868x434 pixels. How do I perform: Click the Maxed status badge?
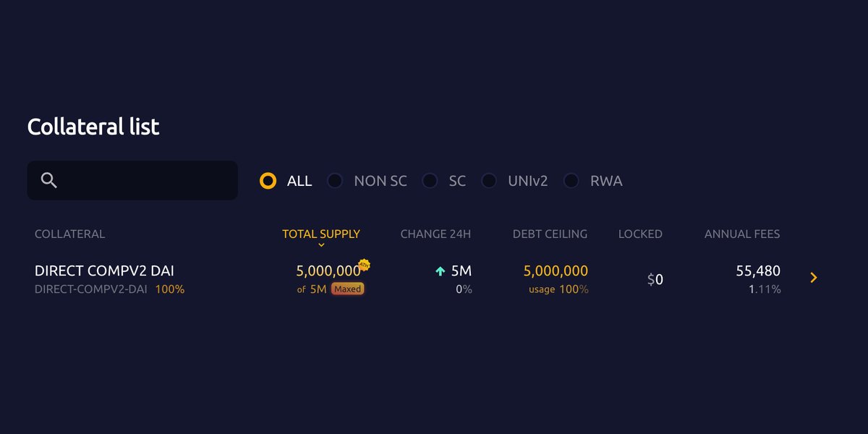pos(348,289)
